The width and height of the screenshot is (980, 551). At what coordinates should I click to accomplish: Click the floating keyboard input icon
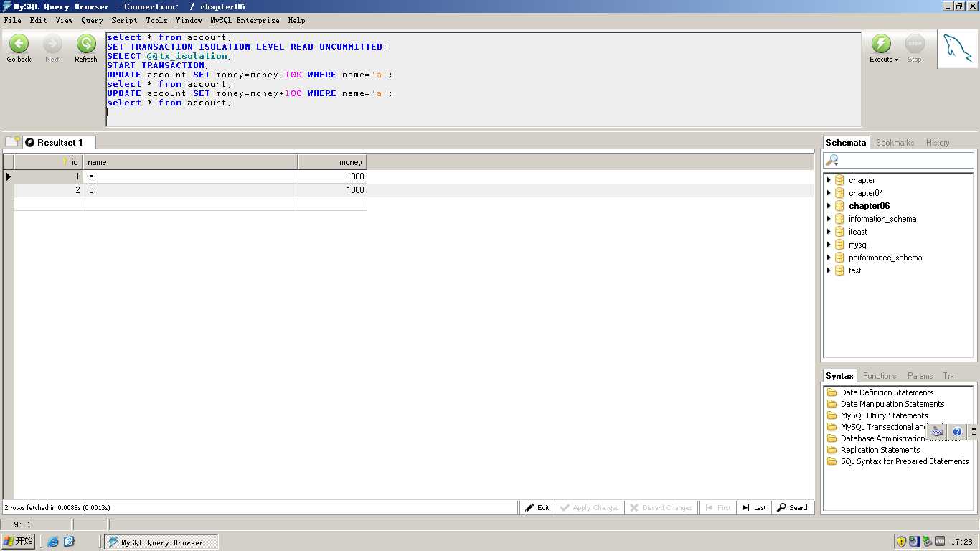938,432
